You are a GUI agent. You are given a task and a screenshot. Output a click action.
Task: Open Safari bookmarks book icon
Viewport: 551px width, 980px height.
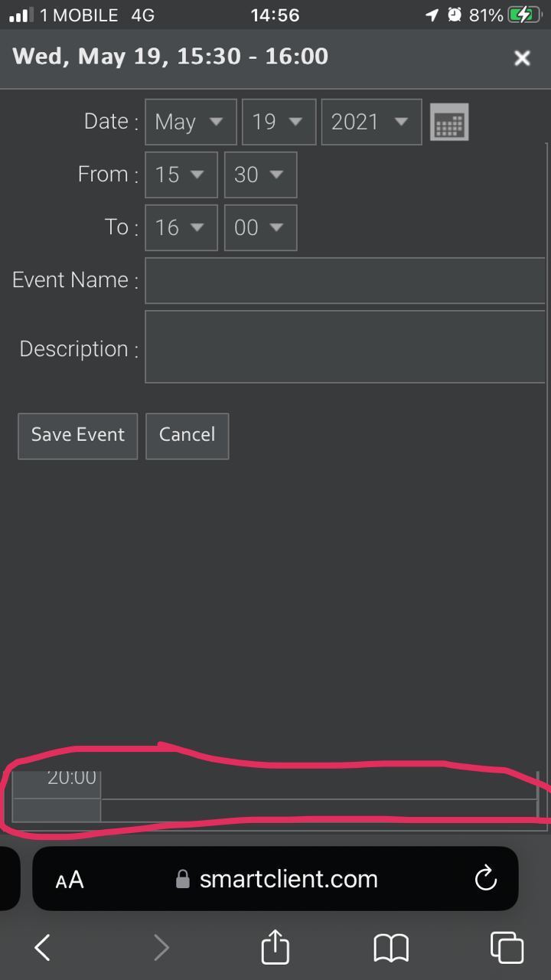tap(391, 948)
